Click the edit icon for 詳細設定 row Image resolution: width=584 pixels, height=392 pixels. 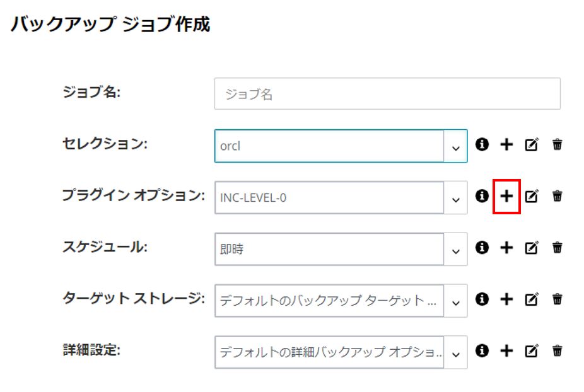coord(532,350)
